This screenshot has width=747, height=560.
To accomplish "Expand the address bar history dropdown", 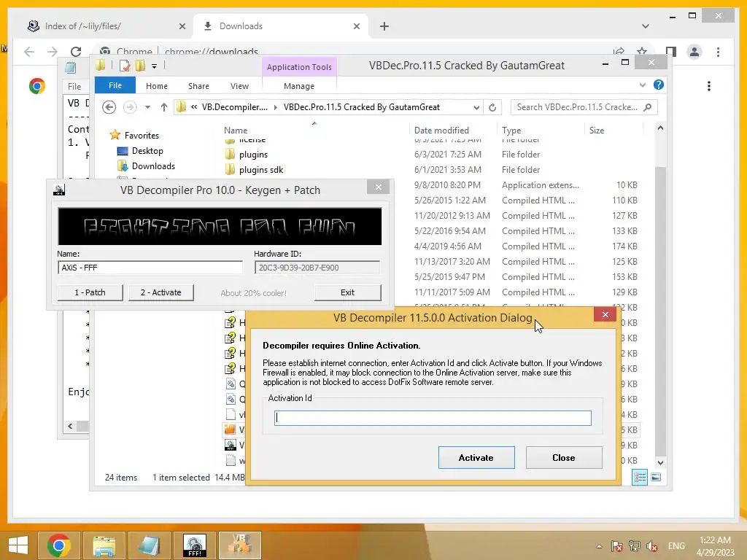I will 476,108.
